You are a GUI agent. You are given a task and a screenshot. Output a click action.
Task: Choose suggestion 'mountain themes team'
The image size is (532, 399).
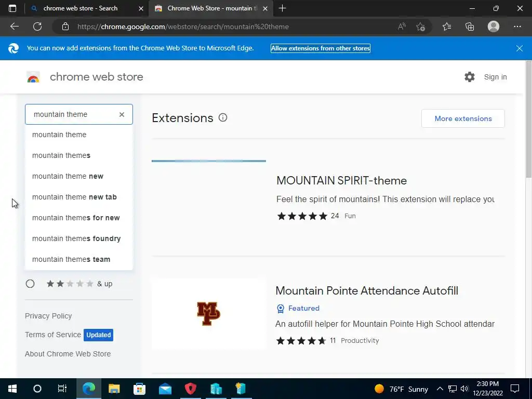coord(79,259)
